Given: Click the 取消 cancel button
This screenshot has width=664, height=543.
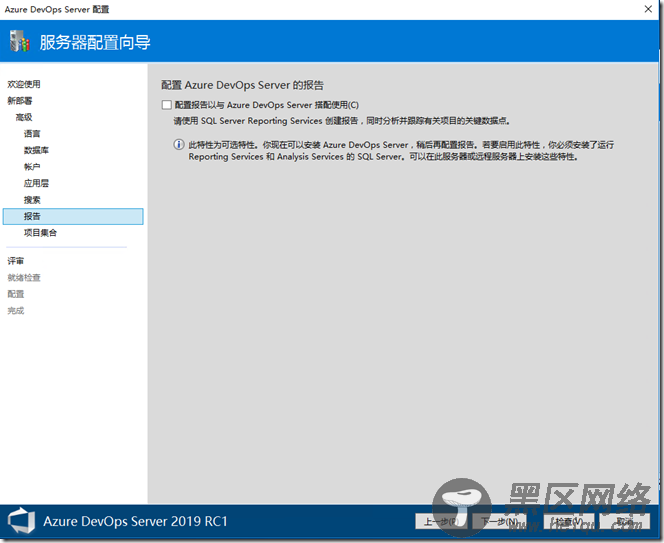Looking at the screenshot, I should [625, 521].
